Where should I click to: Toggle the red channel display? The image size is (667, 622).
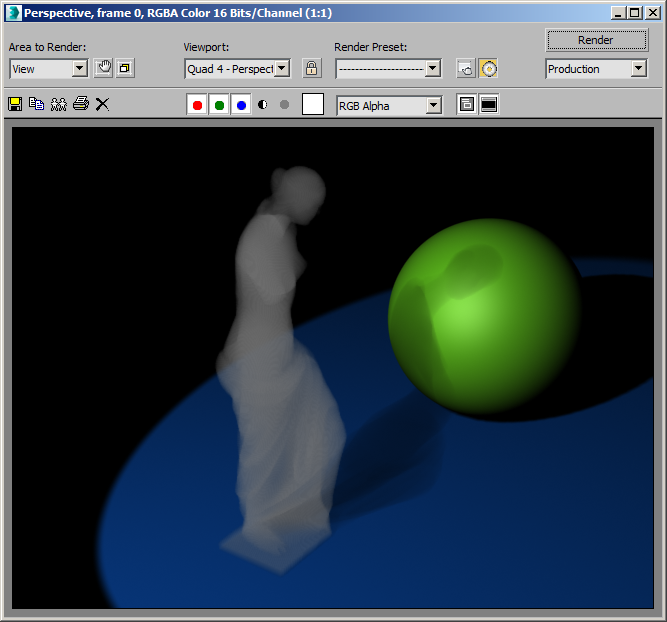197,105
